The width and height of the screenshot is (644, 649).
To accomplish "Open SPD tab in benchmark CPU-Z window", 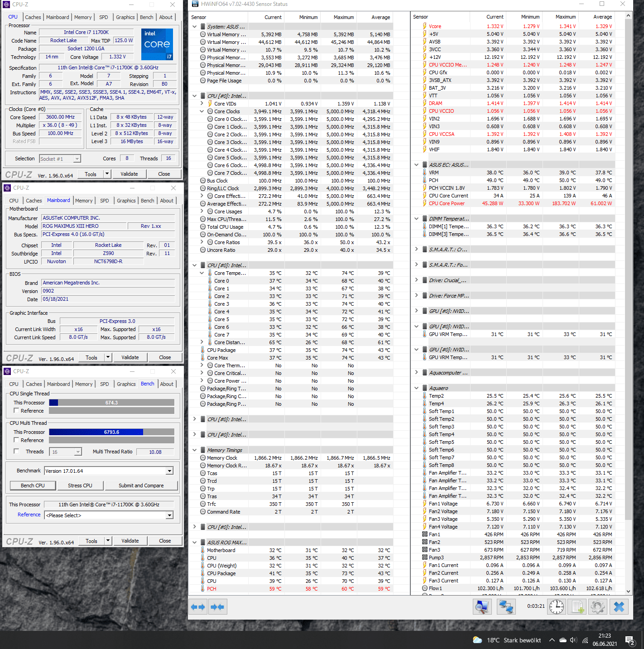I will 105,384.
